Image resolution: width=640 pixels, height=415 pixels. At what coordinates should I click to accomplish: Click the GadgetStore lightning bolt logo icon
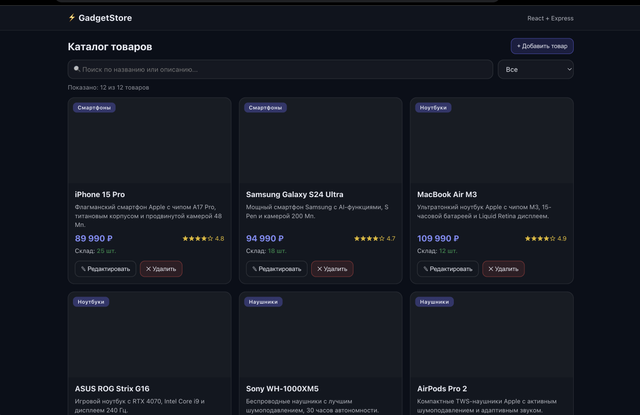[72, 18]
